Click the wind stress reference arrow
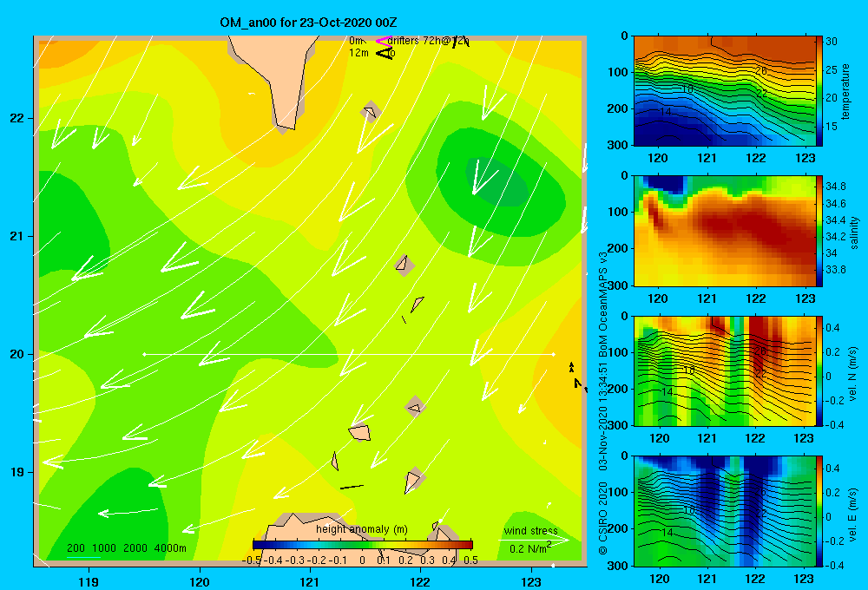Screen dimensions: 868x590 534,541
